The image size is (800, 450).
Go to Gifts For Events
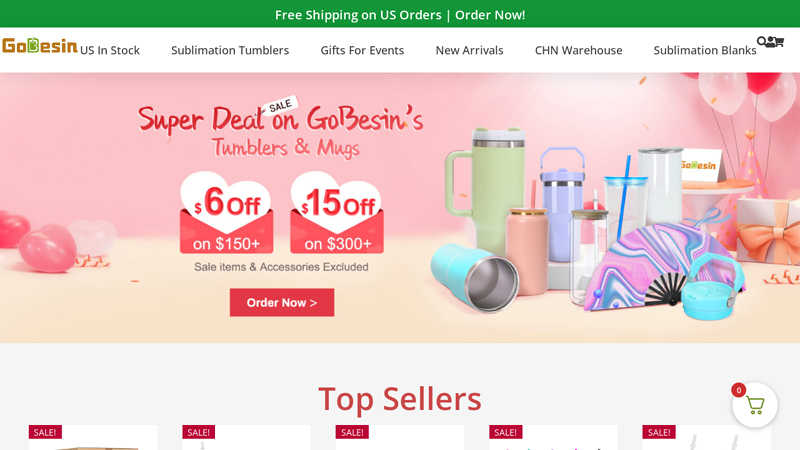[362, 50]
